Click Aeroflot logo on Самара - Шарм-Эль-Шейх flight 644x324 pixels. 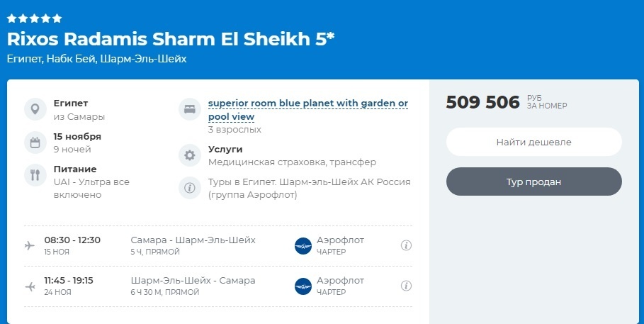tap(303, 245)
